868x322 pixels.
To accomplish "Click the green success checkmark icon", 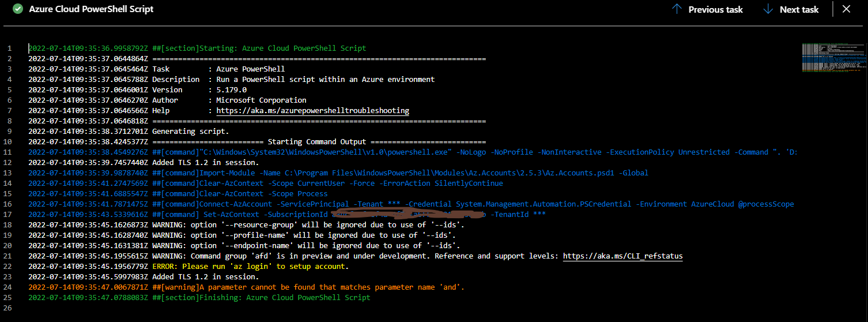I will (17, 9).
